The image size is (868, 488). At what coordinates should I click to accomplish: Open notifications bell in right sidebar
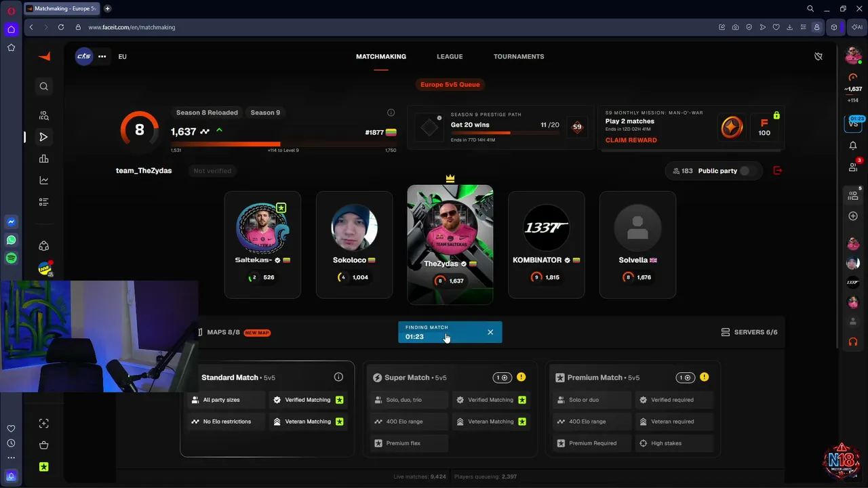(x=853, y=146)
